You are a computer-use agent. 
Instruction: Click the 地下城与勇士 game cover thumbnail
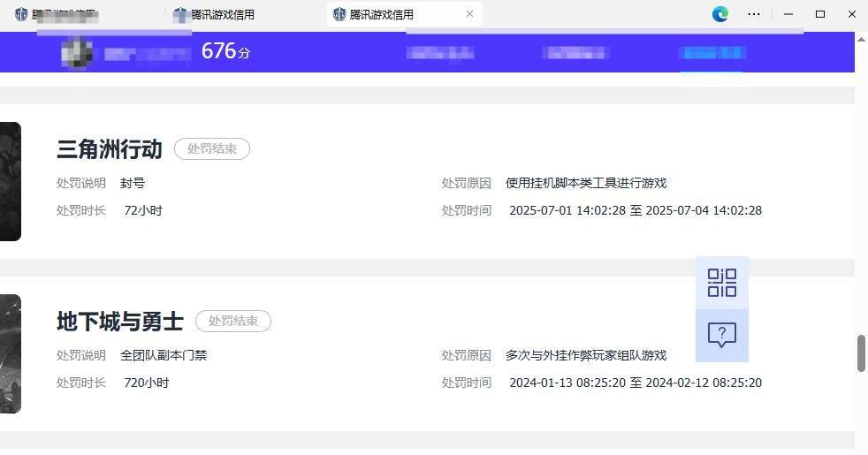click(x=10, y=353)
